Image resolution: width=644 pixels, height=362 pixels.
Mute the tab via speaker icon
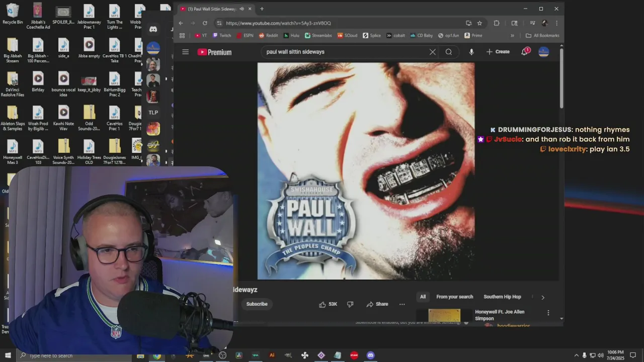click(242, 9)
